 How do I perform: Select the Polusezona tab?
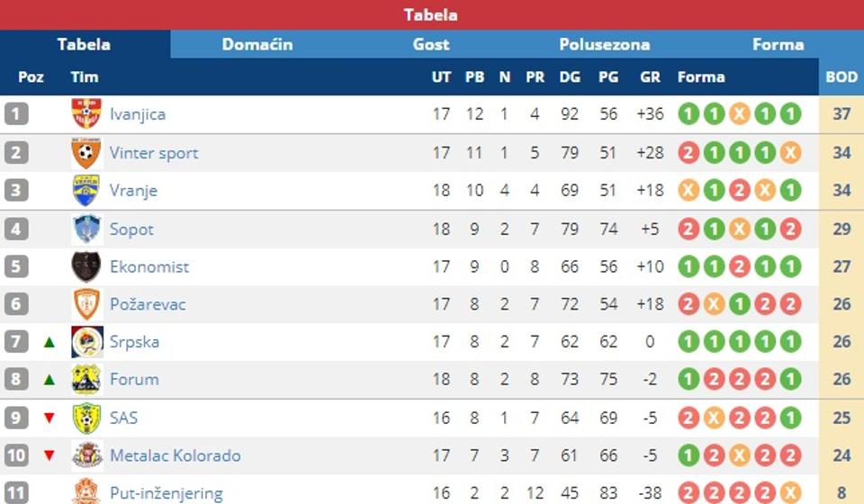[604, 44]
